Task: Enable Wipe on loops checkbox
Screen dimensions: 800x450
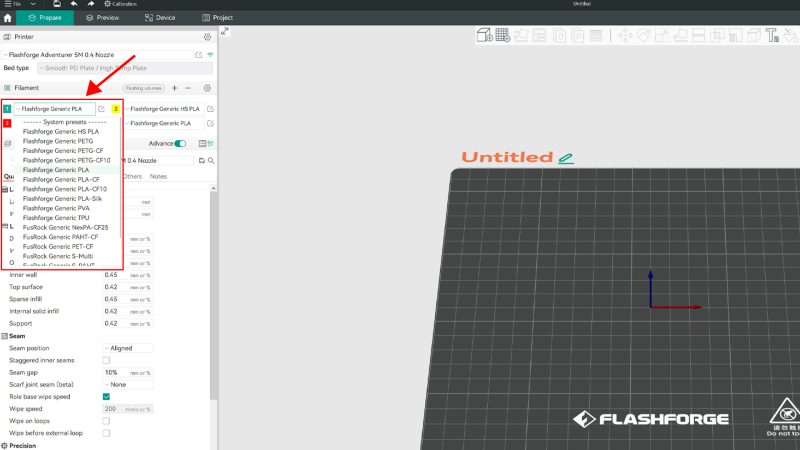Action: click(106, 421)
